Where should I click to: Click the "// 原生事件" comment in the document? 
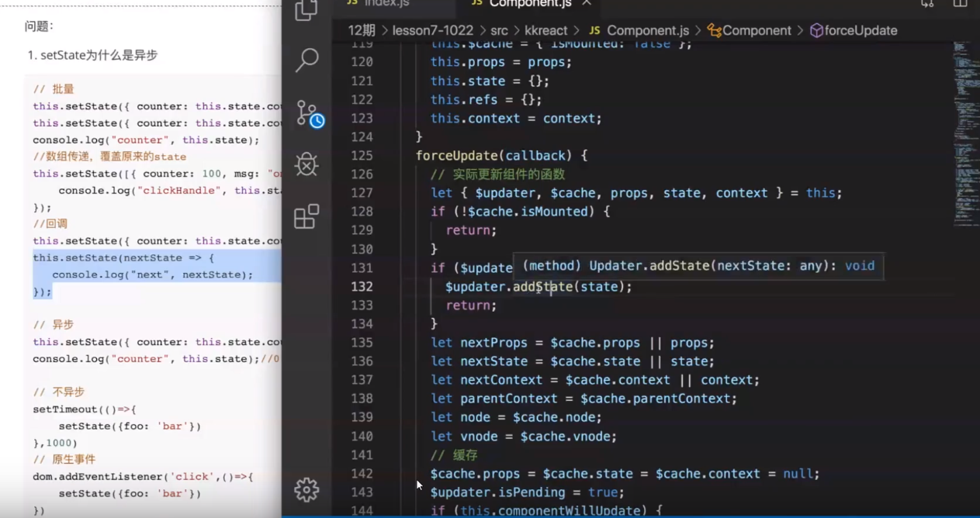[x=64, y=460]
